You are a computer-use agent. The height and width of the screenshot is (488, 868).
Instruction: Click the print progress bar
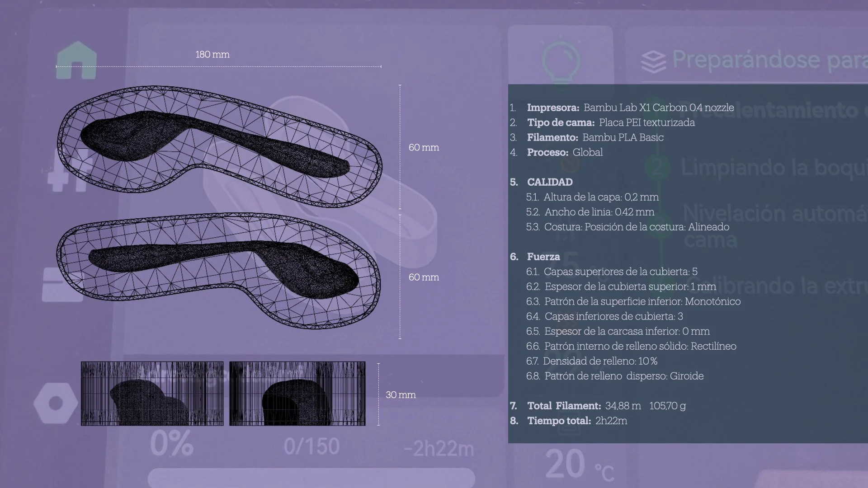click(311, 478)
